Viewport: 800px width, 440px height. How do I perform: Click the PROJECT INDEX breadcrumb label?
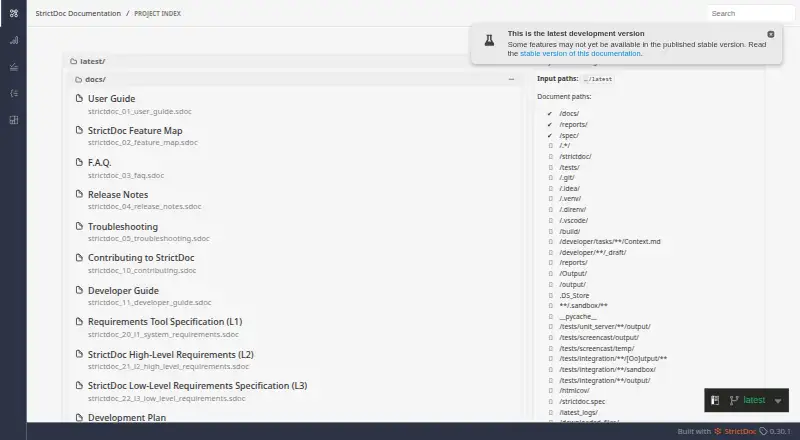coord(158,13)
